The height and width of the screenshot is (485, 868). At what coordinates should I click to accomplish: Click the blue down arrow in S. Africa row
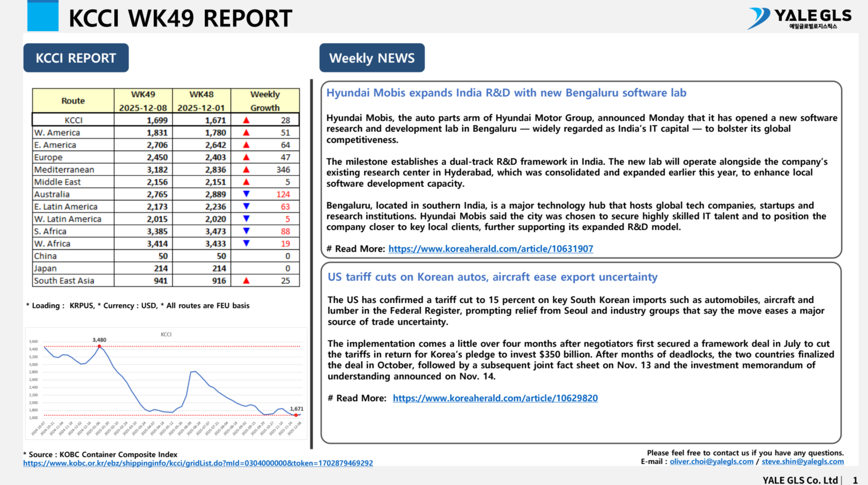tap(246, 231)
